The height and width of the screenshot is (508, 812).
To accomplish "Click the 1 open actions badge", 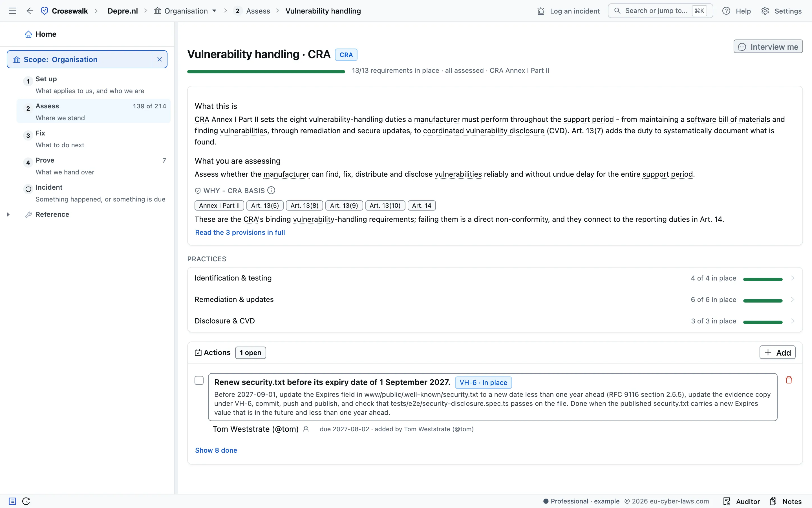I will (250, 353).
